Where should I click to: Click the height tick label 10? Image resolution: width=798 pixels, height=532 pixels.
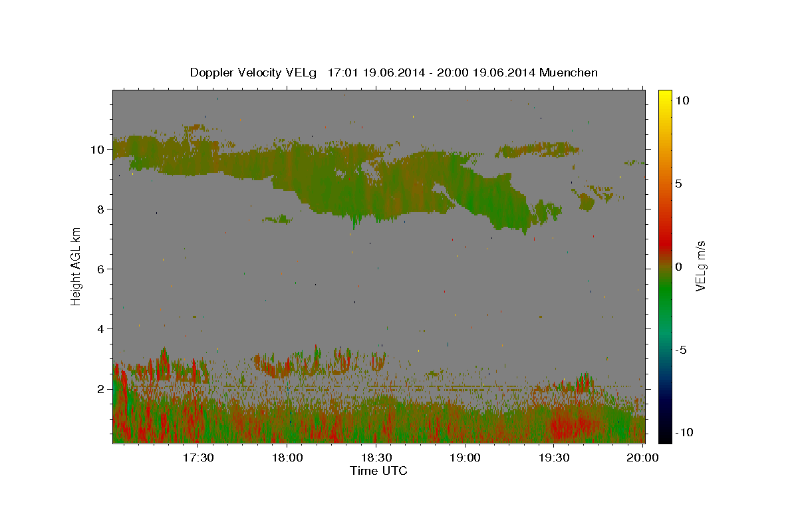pos(98,150)
